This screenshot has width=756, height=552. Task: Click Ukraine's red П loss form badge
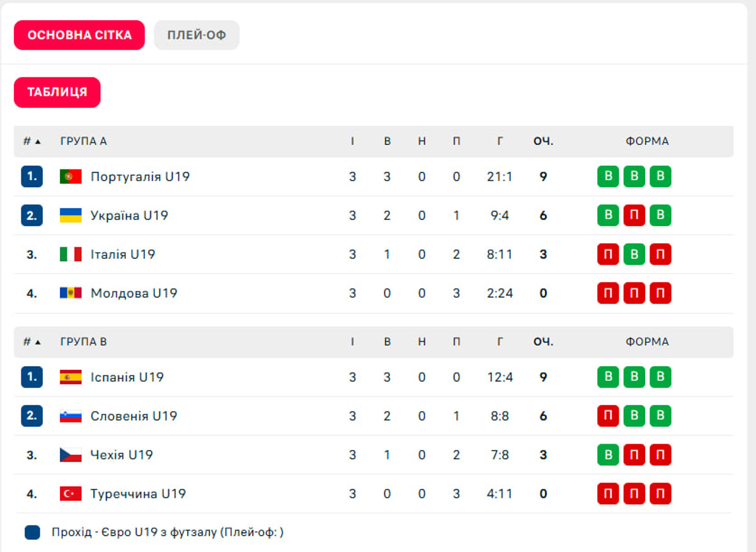(x=634, y=216)
